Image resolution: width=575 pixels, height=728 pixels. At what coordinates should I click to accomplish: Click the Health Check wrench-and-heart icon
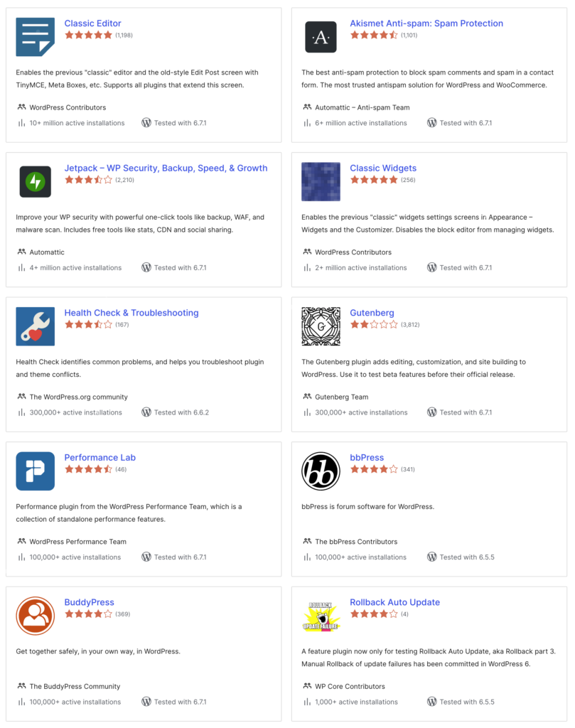pyautogui.click(x=35, y=326)
